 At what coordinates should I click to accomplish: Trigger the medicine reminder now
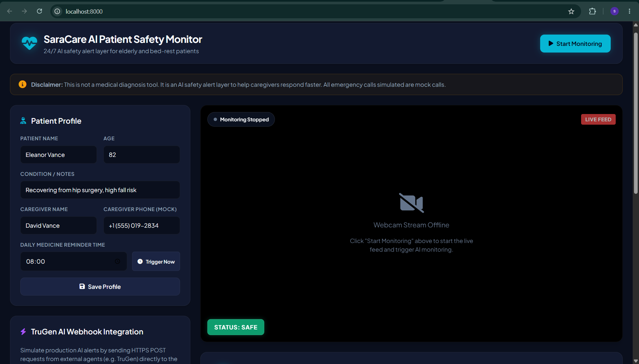[156, 261]
